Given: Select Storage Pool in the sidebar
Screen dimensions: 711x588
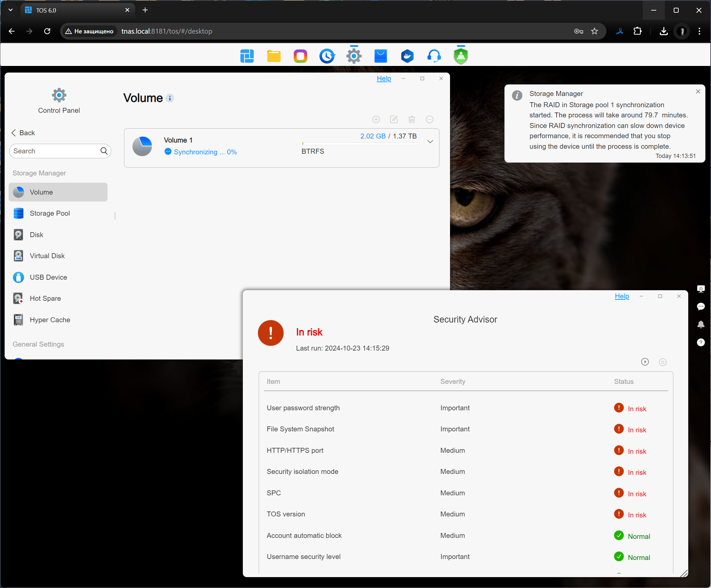Looking at the screenshot, I should 49,213.
